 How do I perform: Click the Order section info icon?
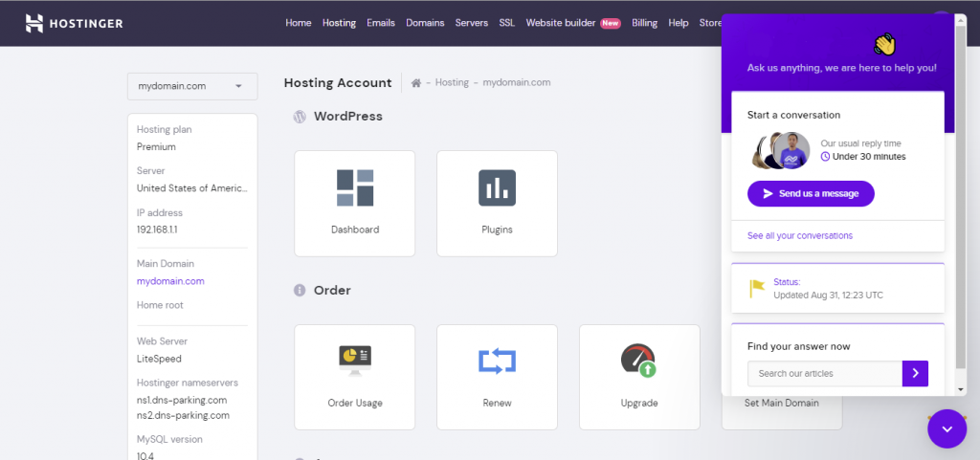point(300,290)
